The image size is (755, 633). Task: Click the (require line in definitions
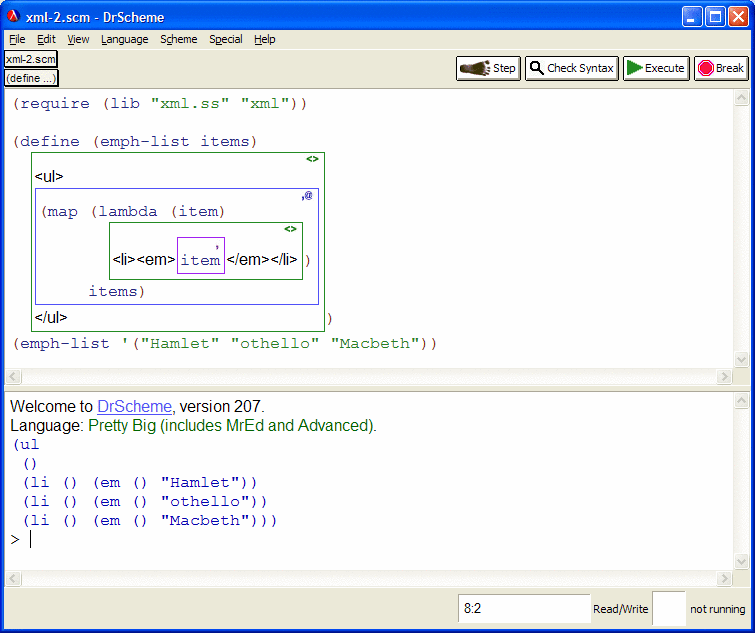click(x=159, y=103)
